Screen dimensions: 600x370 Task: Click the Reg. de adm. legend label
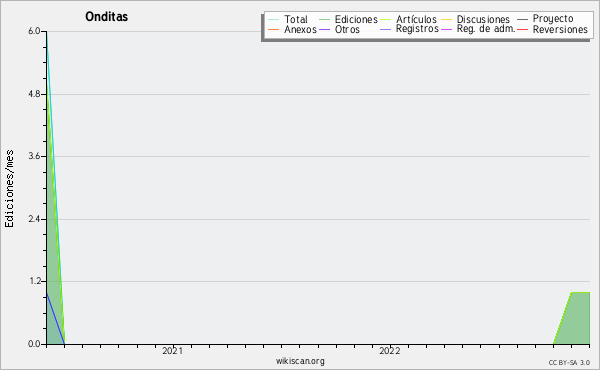(x=486, y=29)
